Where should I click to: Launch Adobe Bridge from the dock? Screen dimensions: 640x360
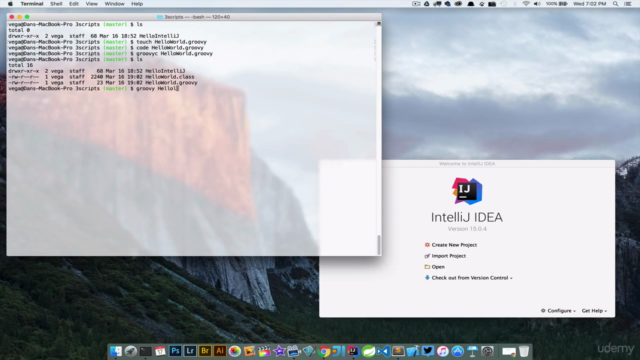[x=205, y=351]
